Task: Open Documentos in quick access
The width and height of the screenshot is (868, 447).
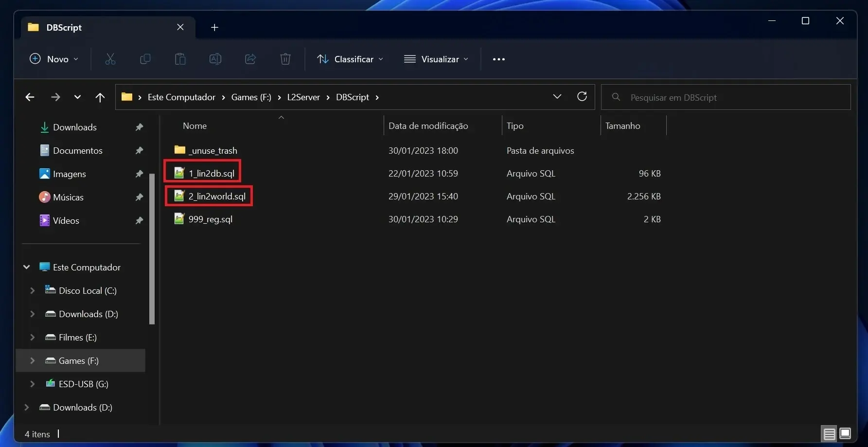Action: pyautogui.click(x=78, y=151)
